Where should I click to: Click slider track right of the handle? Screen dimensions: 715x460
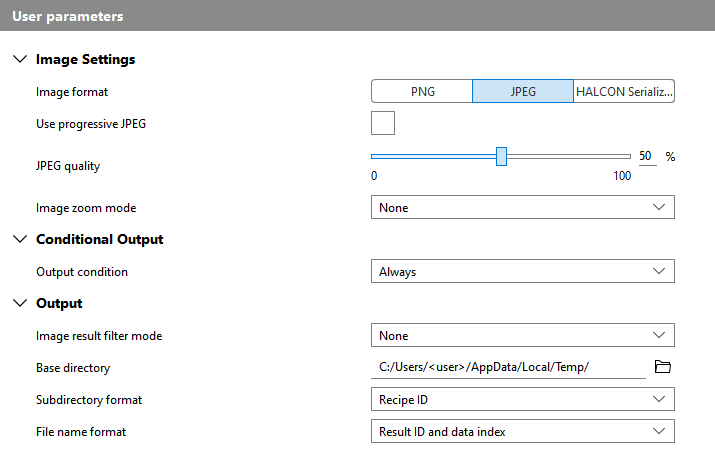570,156
